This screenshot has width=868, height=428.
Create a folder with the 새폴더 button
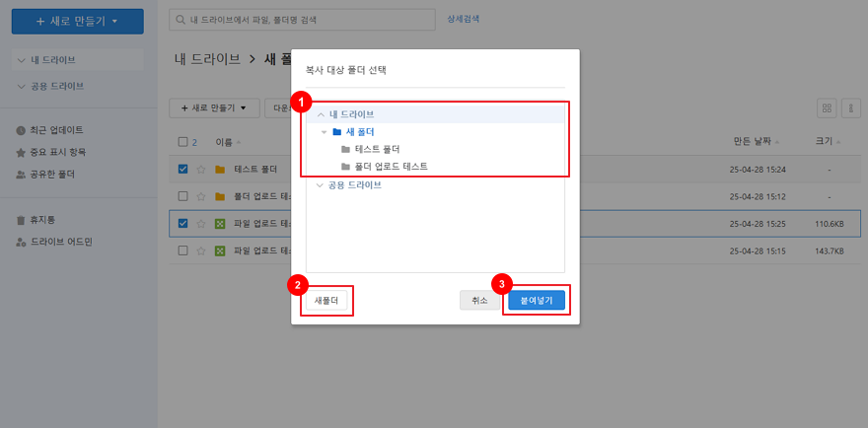pyautogui.click(x=326, y=300)
